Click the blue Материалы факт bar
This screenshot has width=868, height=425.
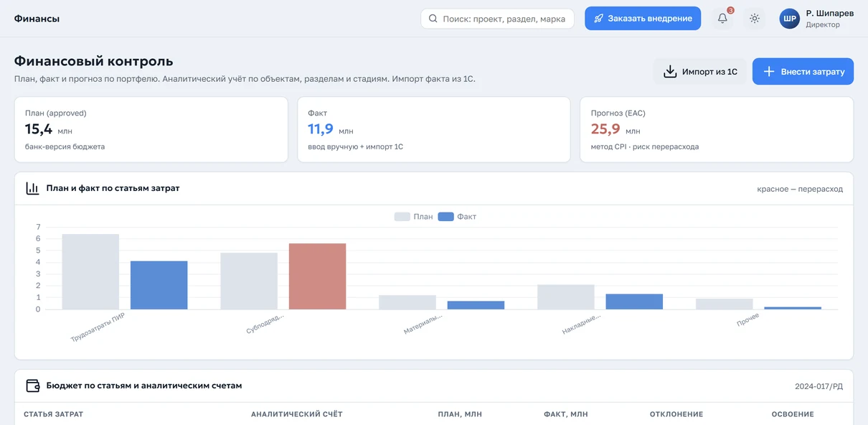(x=476, y=305)
